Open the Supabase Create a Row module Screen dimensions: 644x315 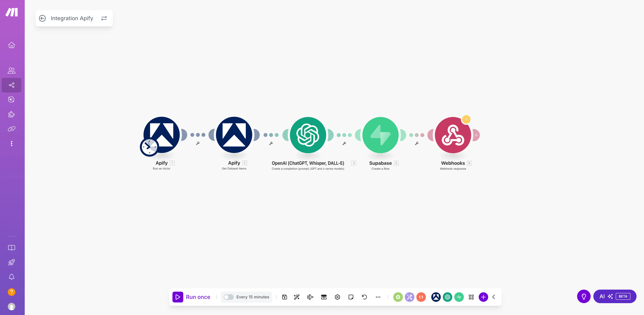380,135
